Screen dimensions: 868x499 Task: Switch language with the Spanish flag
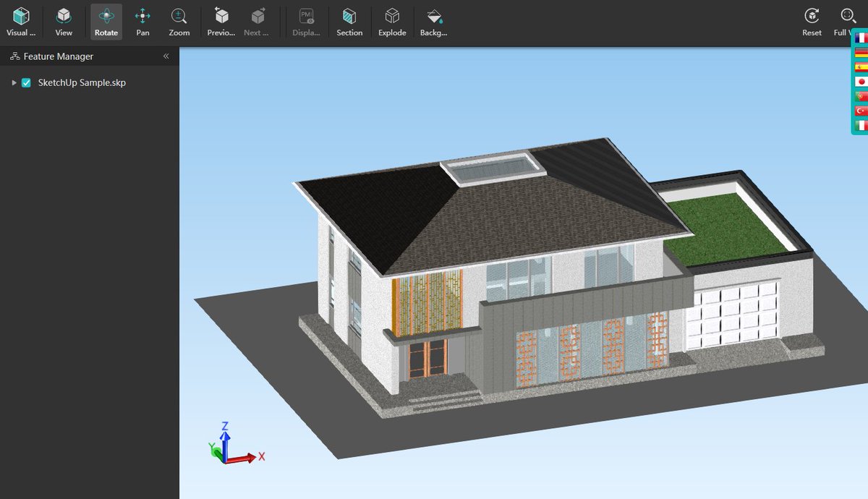click(861, 67)
